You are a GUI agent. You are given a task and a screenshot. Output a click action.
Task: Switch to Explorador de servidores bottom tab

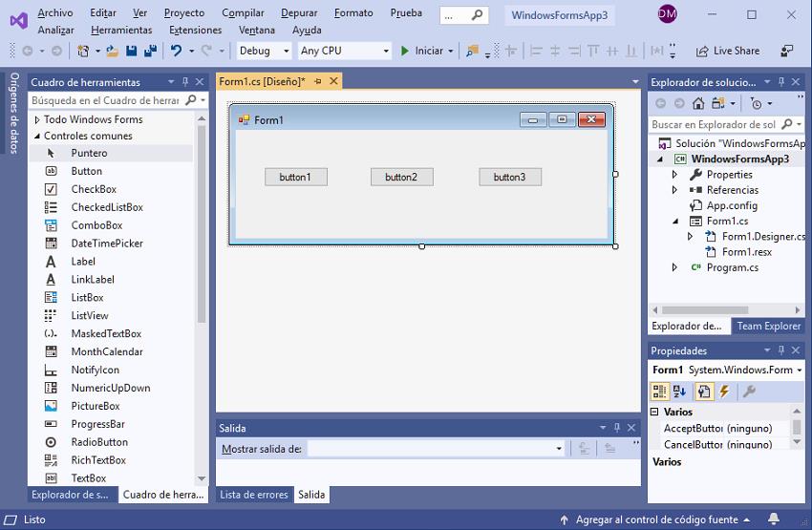(70, 495)
